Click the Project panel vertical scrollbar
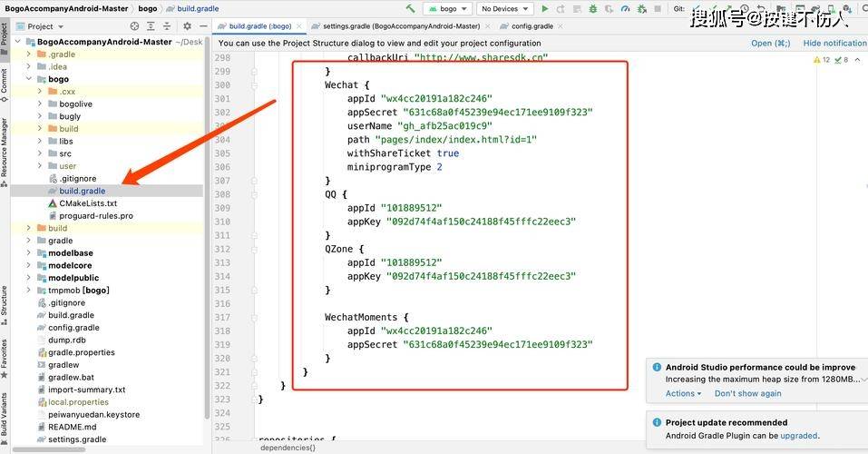 click(x=207, y=227)
